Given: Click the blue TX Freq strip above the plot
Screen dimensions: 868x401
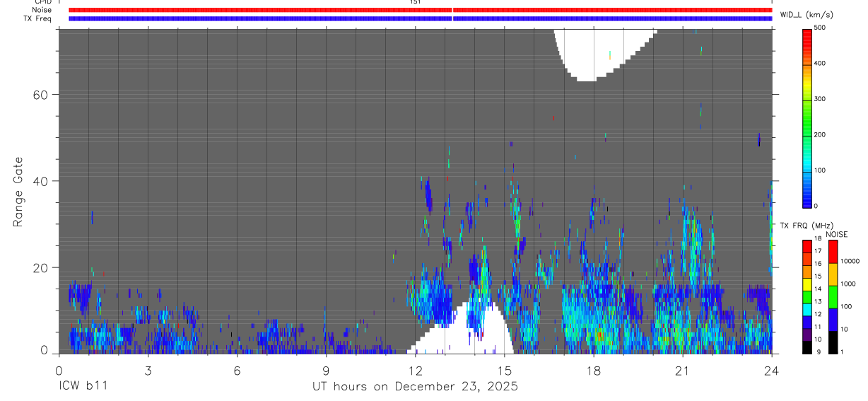Looking at the screenshot, I should coord(420,18).
